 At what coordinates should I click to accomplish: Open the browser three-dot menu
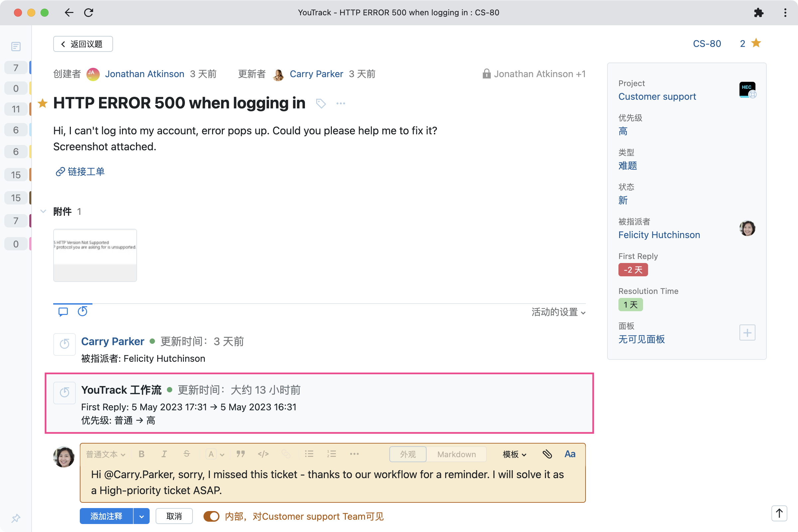tap(785, 13)
